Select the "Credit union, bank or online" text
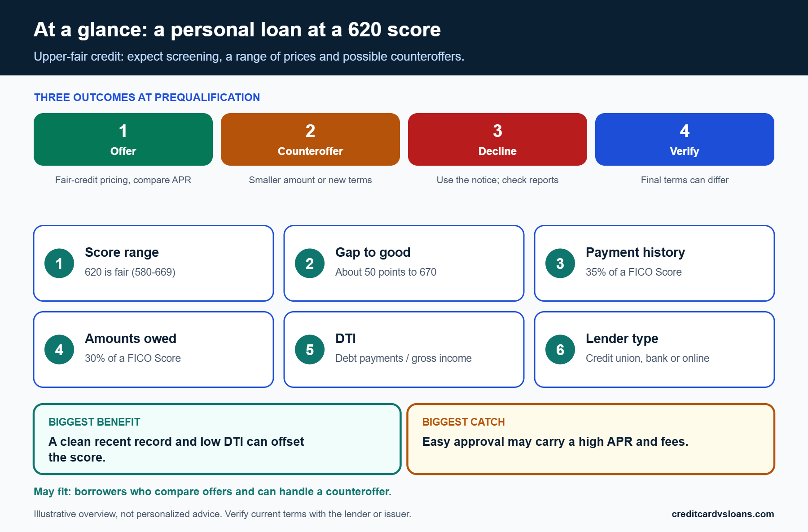The width and height of the screenshot is (808, 532). tap(647, 358)
